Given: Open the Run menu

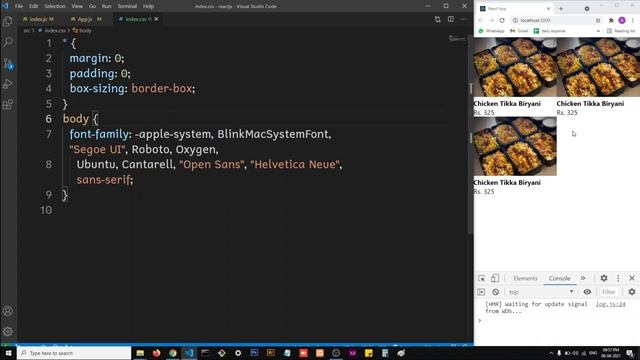Looking at the screenshot, I should (107, 6).
